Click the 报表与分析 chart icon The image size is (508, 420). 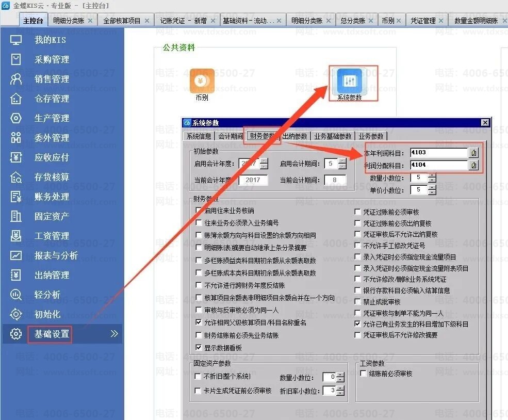tap(16, 255)
